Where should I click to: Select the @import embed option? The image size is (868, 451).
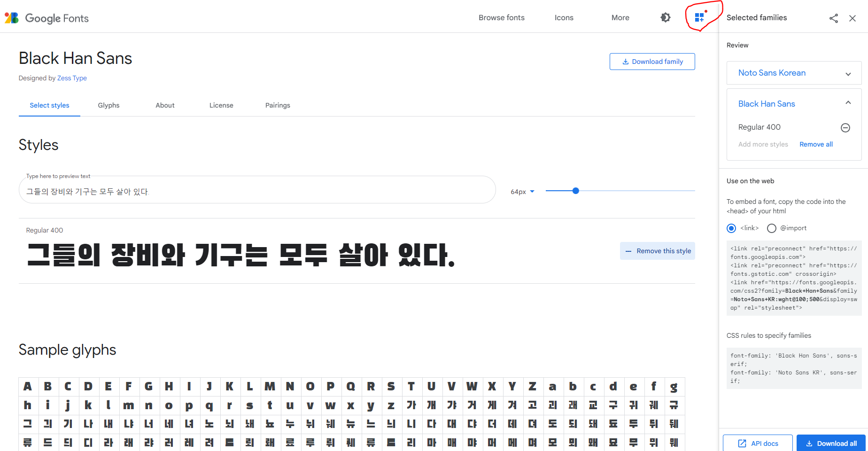tap(772, 228)
